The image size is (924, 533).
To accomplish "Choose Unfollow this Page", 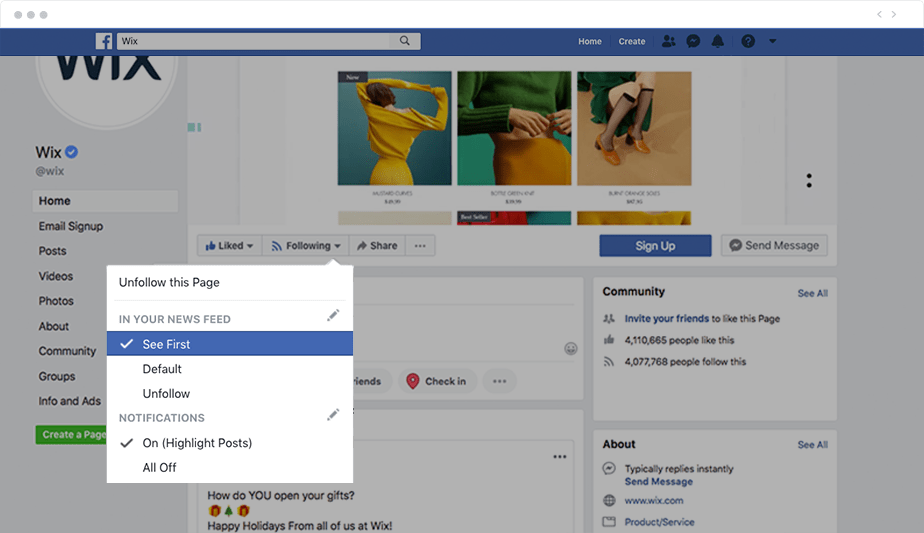I will click(x=169, y=282).
